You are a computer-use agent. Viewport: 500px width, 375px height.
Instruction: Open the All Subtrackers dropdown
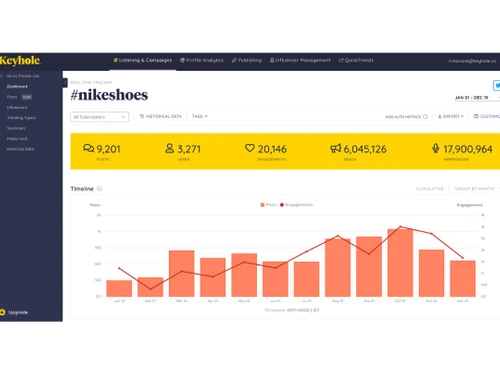coord(99,117)
